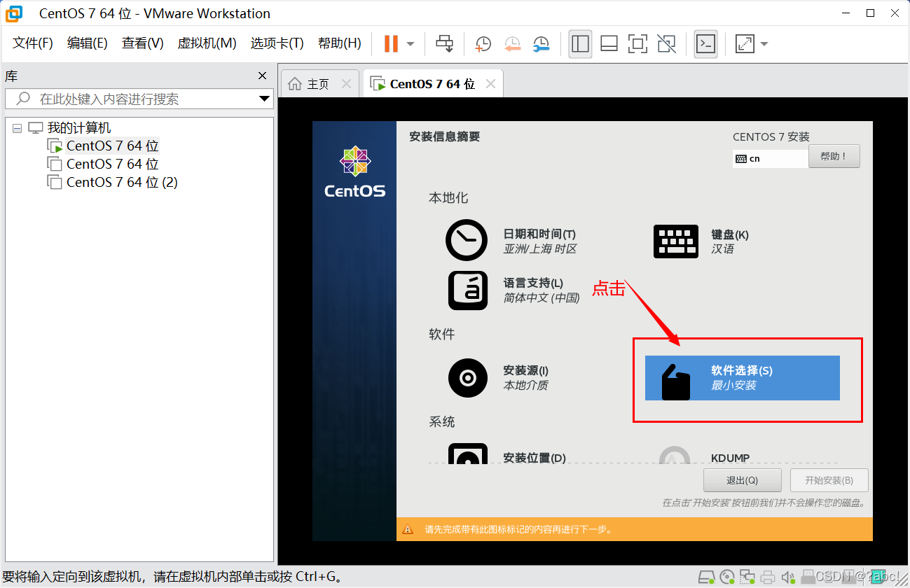This screenshot has height=588, width=910.
Task: Click the 退出(Q) button
Action: 742,480
